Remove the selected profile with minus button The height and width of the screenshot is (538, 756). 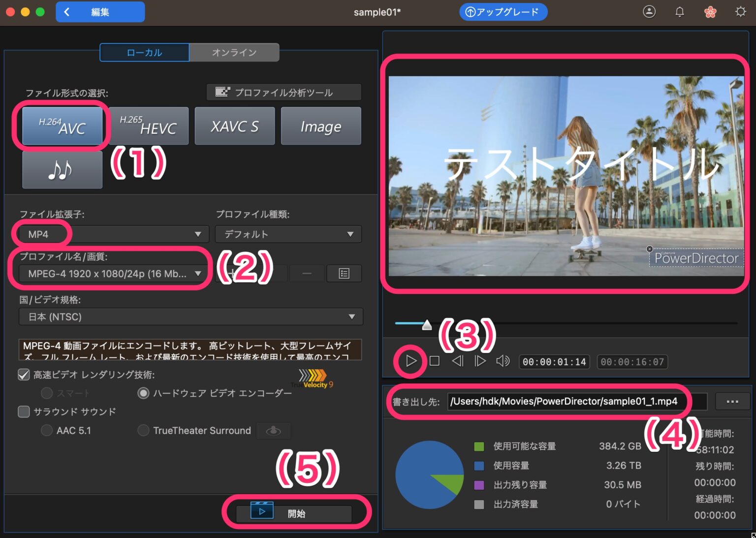pyautogui.click(x=307, y=273)
